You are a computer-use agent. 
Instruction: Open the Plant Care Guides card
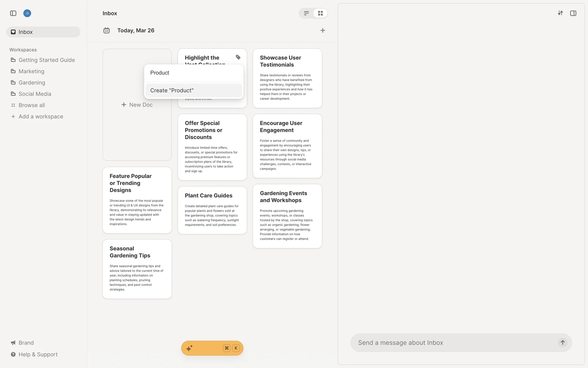click(212, 210)
